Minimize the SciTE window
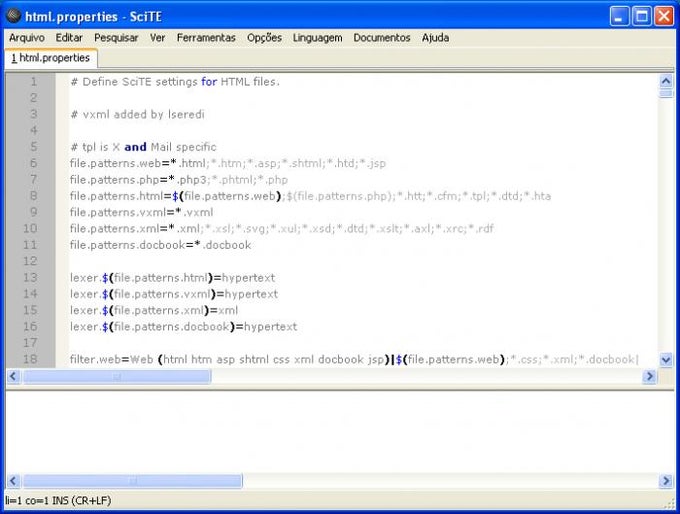 point(619,16)
